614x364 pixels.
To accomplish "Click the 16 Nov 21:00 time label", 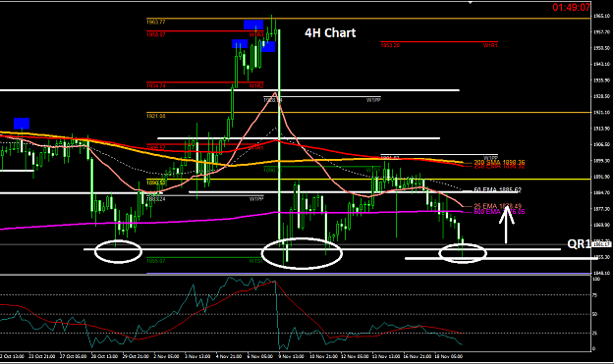I will click(x=418, y=356).
